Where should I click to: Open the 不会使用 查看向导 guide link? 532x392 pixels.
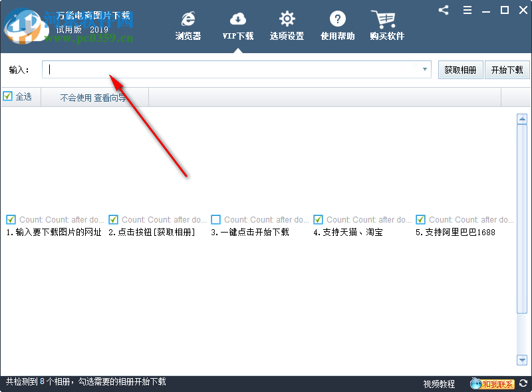[93, 98]
